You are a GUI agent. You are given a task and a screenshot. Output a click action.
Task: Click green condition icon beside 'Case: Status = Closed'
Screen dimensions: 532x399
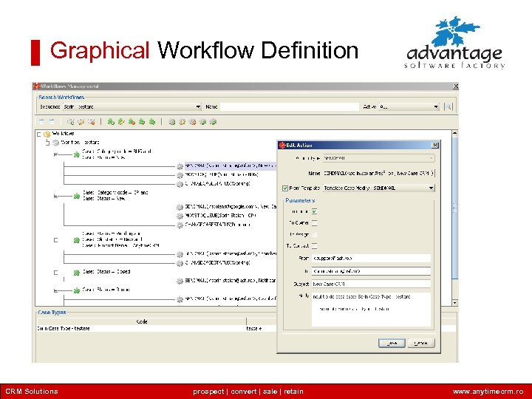click(x=77, y=273)
